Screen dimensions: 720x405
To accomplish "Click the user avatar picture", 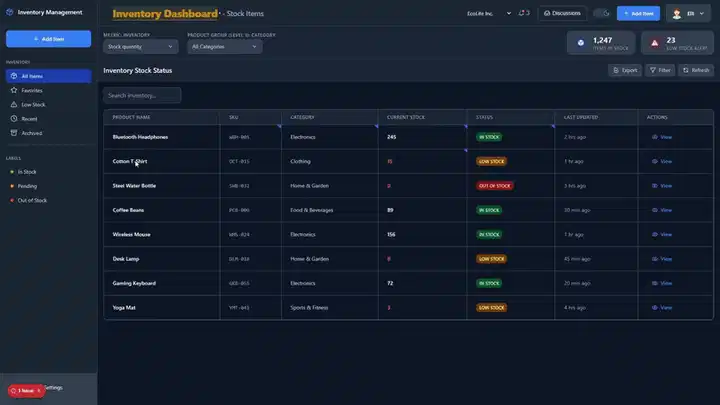I will point(676,14).
